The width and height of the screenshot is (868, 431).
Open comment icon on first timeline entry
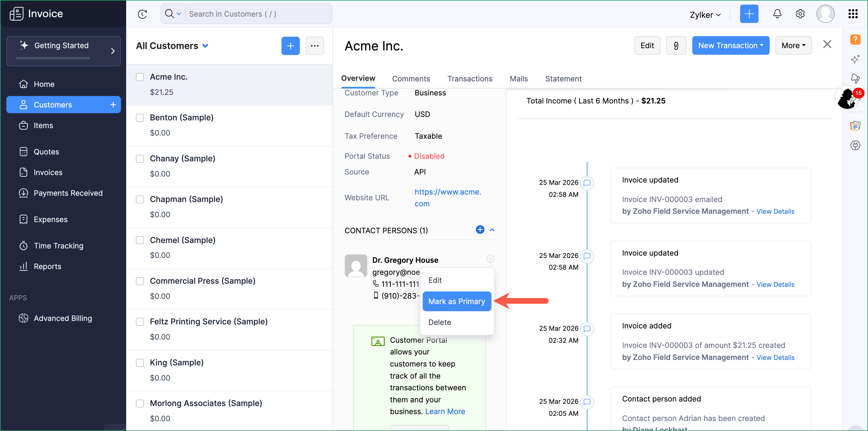587,183
